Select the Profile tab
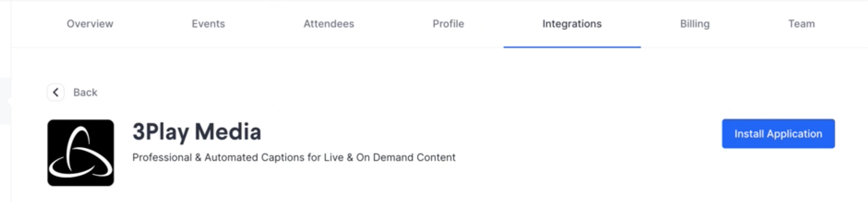Viewport: 868px width, 202px height. (x=448, y=24)
